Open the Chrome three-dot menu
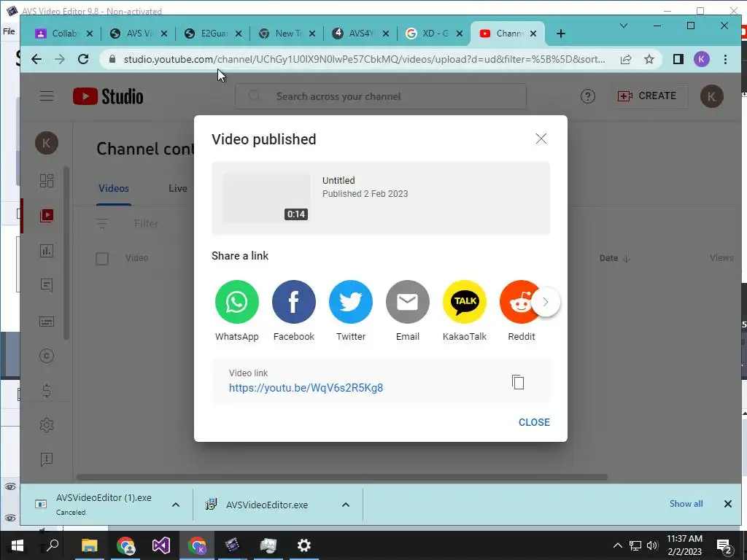747x560 pixels. (x=725, y=59)
